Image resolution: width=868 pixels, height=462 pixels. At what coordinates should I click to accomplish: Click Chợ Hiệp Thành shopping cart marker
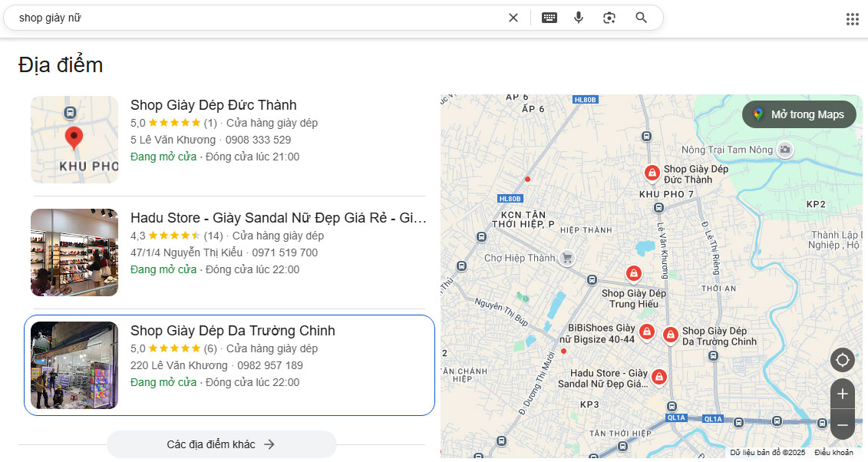point(566,258)
